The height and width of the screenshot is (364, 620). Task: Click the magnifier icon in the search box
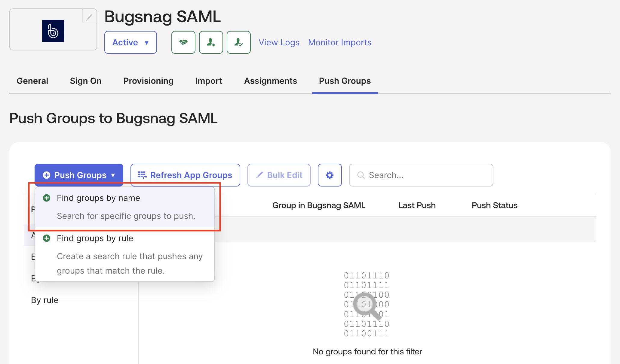click(361, 175)
